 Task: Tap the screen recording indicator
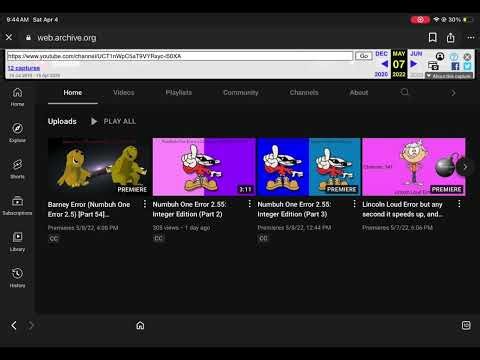[x=420, y=20]
